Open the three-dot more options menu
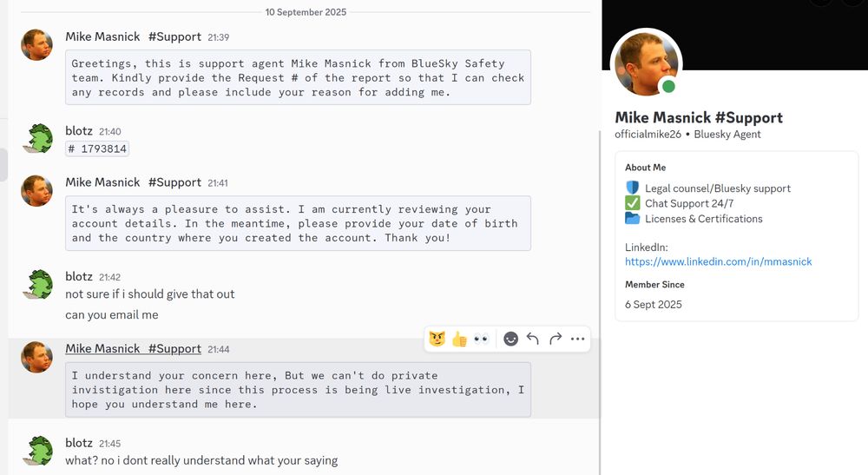Image resolution: width=868 pixels, height=475 pixels. [577, 339]
